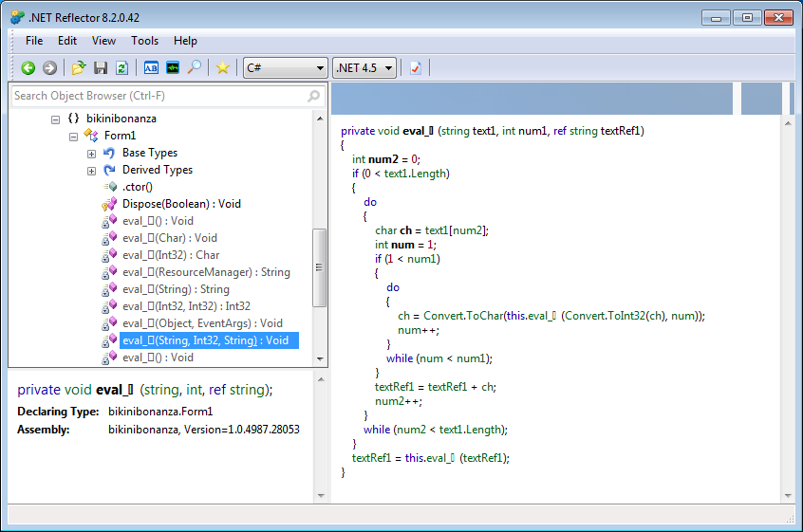Click the eval_(String) : String method icon

[109, 289]
